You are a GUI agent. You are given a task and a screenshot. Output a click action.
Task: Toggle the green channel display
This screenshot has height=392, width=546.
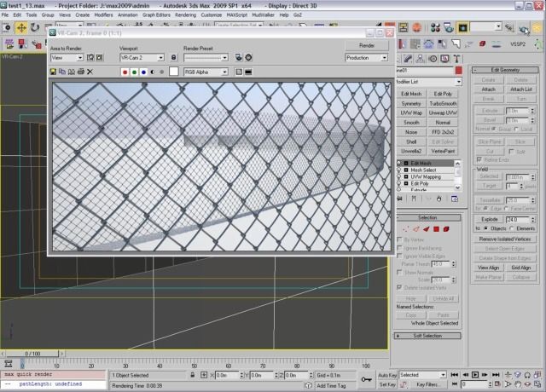pyautogui.click(x=135, y=72)
